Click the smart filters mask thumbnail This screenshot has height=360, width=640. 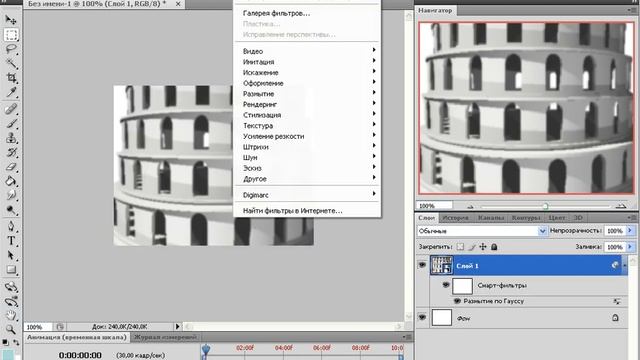coord(462,286)
